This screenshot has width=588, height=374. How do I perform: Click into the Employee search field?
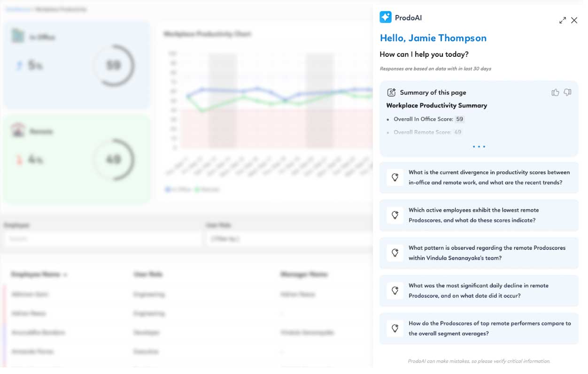tap(102, 239)
